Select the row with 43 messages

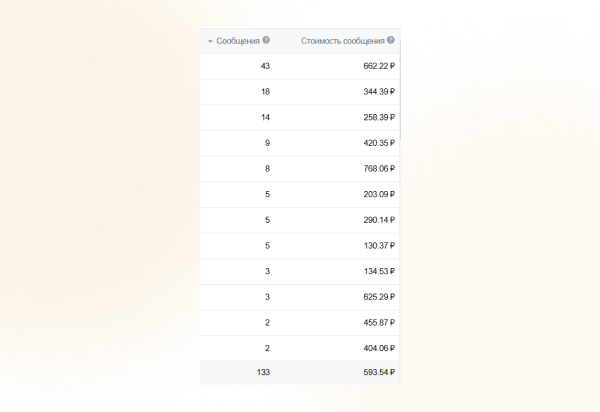tap(264, 66)
